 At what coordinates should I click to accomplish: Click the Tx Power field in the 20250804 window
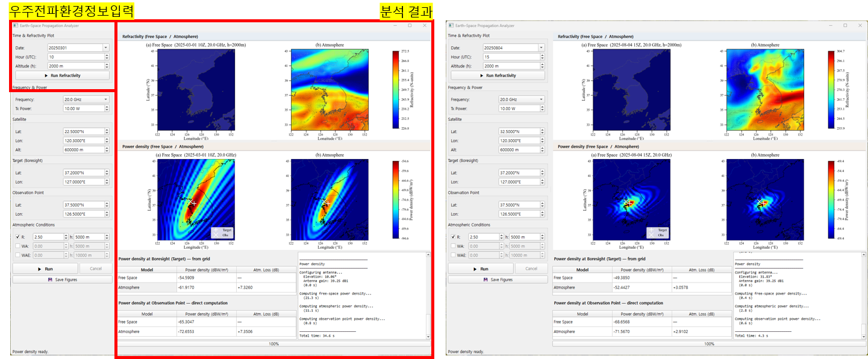click(x=522, y=108)
